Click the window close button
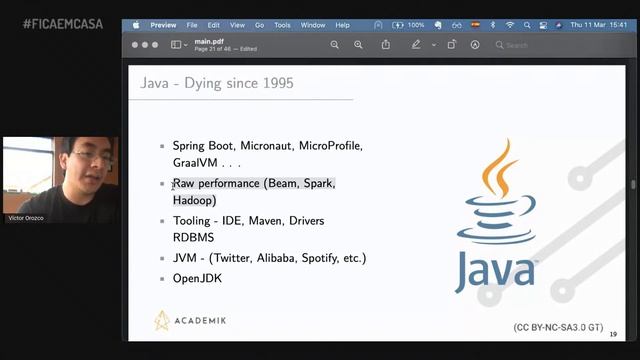The width and height of the screenshot is (640, 360). [x=135, y=45]
